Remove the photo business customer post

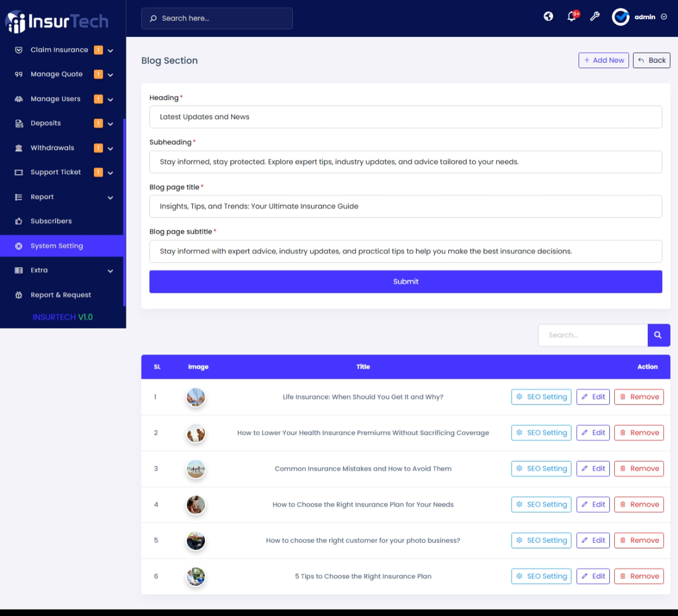639,541
